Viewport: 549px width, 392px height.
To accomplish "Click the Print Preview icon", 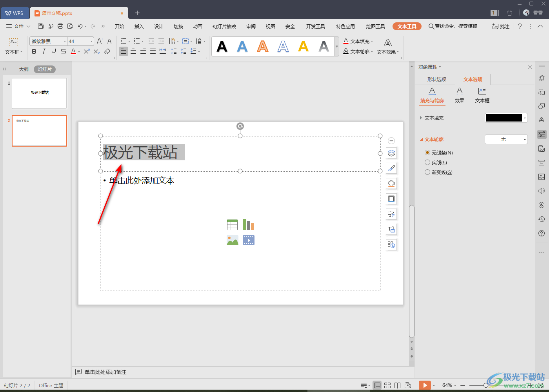I will click(x=70, y=26).
